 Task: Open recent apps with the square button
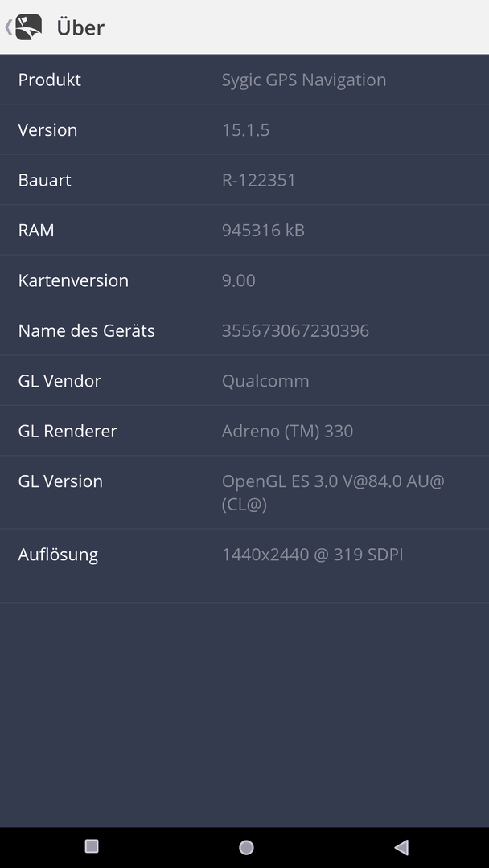pos(92,845)
